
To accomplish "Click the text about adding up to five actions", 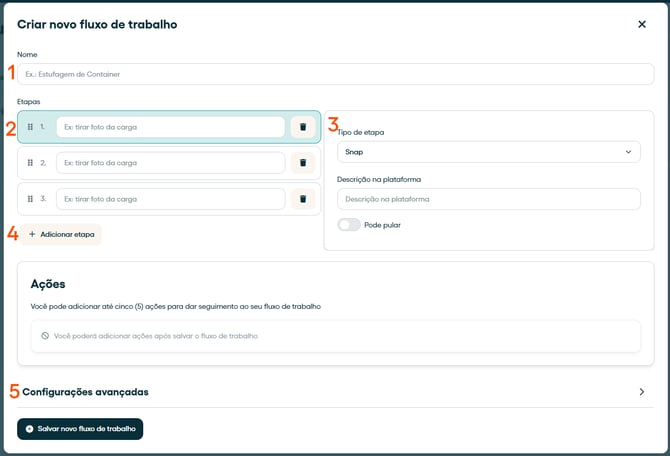I will [x=176, y=306].
